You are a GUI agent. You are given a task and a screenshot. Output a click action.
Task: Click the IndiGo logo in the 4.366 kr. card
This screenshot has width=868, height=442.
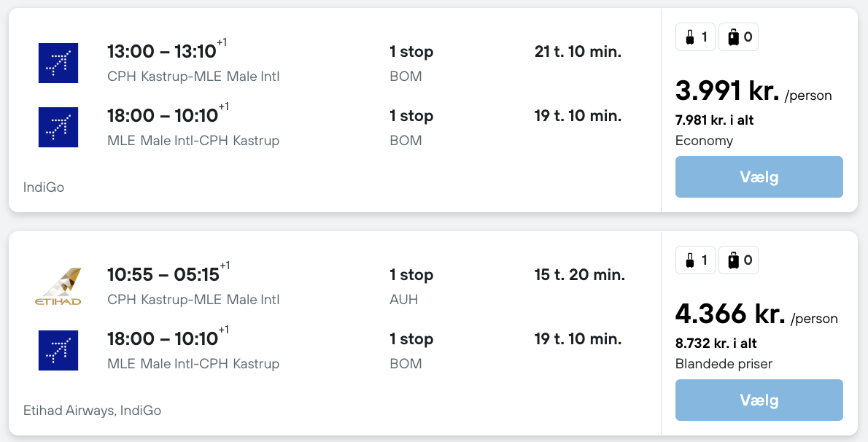(x=58, y=350)
